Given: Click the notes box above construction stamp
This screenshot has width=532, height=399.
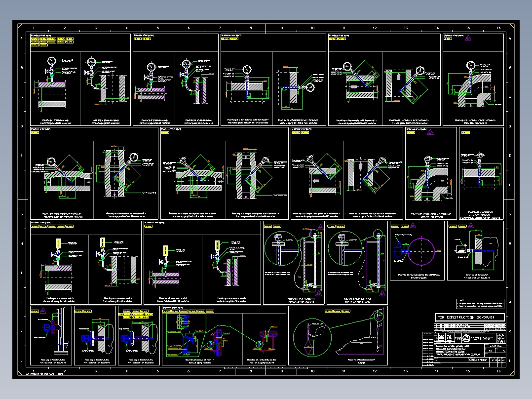Looking at the screenshot, I should [x=480, y=304].
